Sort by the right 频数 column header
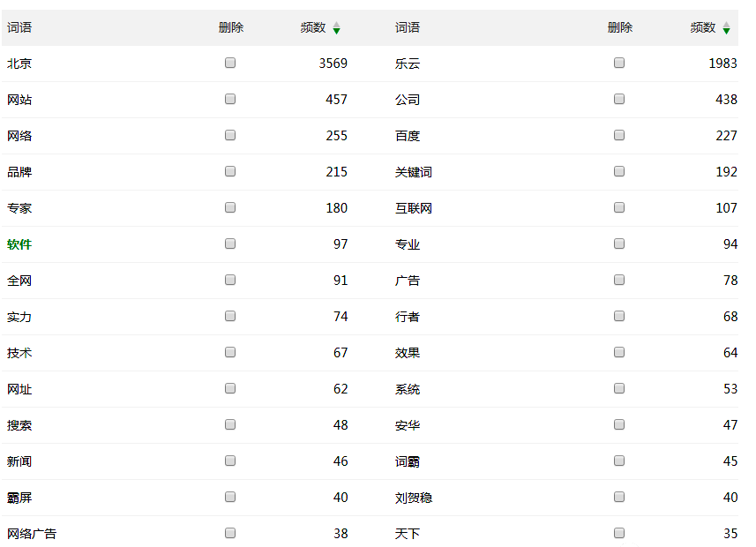The width and height of the screenshot is (756, 547). pyautogui.click(x=703, y=27)
